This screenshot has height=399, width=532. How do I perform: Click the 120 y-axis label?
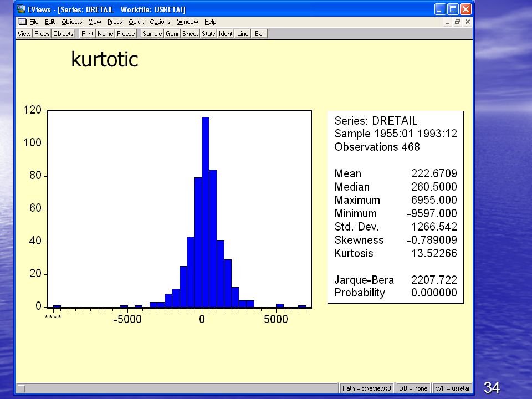pos(32,110)
